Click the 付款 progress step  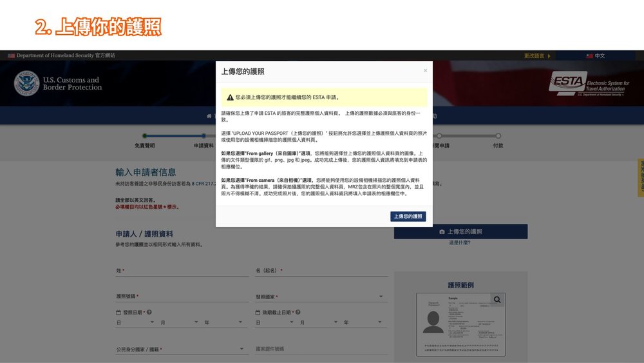pos(498,141)
